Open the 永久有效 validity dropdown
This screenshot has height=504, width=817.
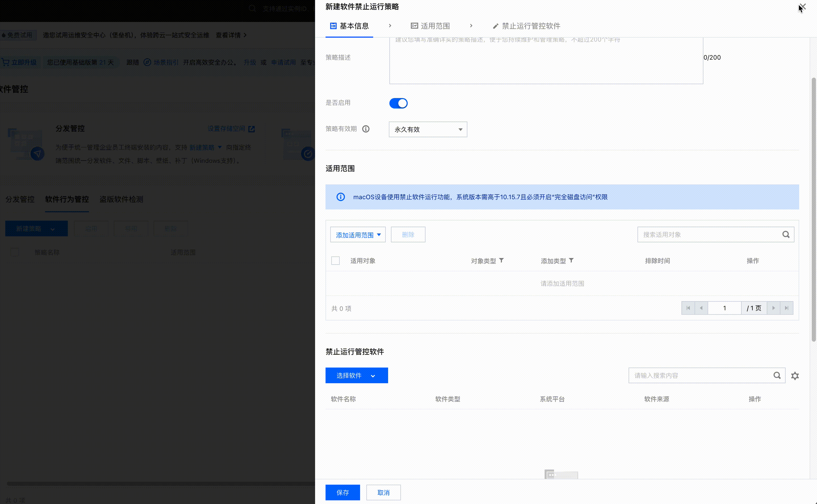point(428,129)
